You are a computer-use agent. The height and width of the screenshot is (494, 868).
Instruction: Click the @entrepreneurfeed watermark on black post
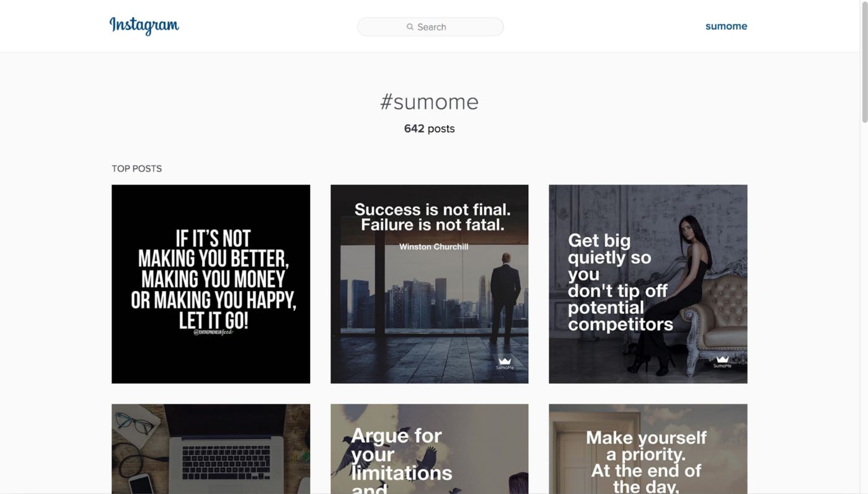pyautogui.click(x=213, y=332)
